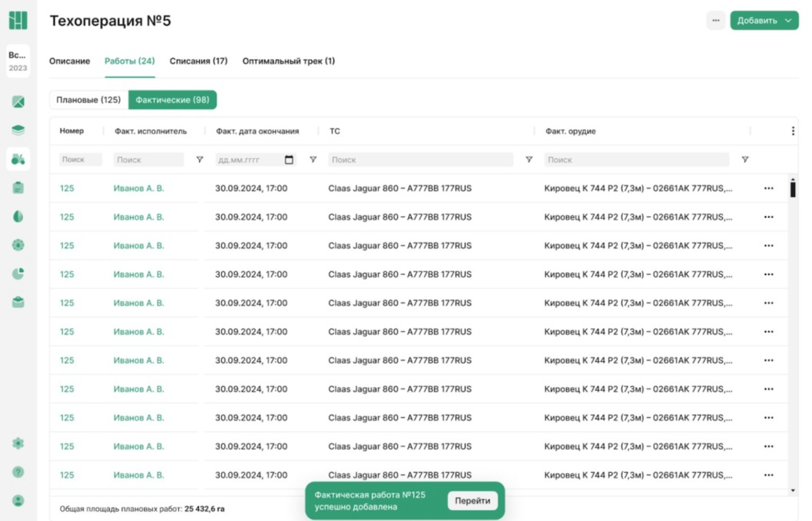Select the Фактические (98) toggle
812x521 pixels.
(x=173, y=100)
